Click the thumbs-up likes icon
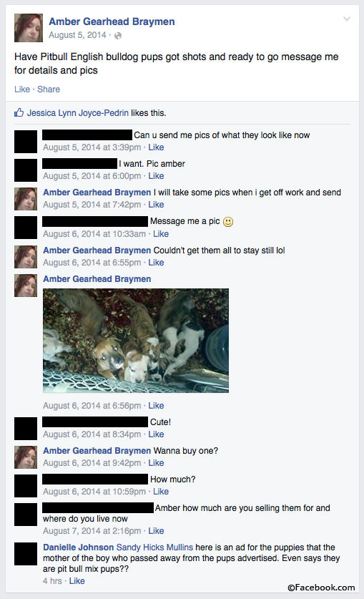The height and width of the screenshot is (599, 364). [19, 112]
